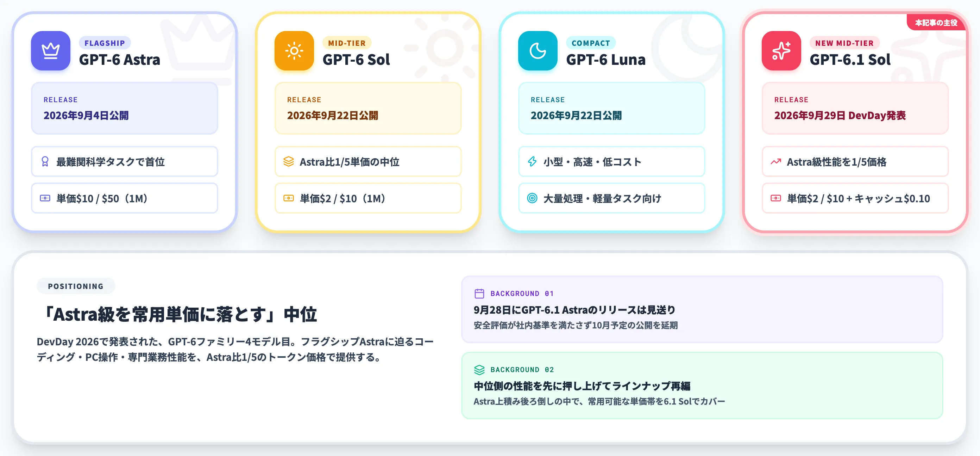This screenshot has height=456, width=980.
Task: Click the 2026年9月29日 DevDay発表 date
Action: tap(840, 116)
